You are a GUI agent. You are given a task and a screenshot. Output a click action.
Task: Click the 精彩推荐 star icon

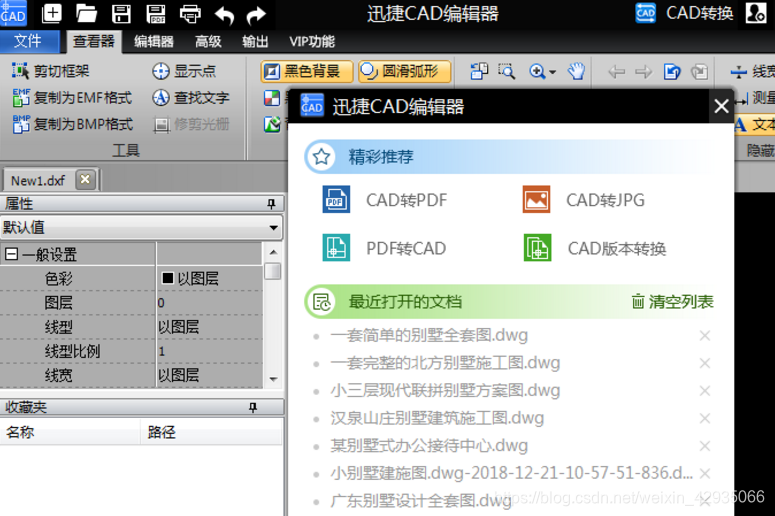[321, 157]
